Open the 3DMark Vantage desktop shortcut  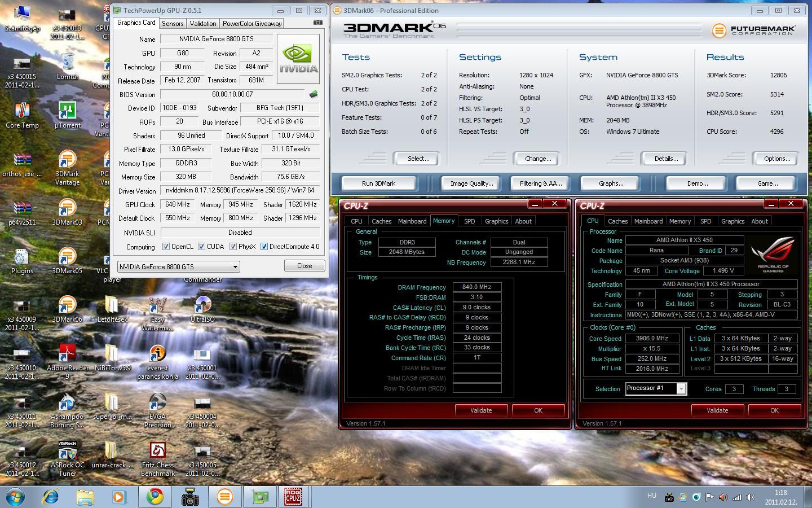(67, 168)
